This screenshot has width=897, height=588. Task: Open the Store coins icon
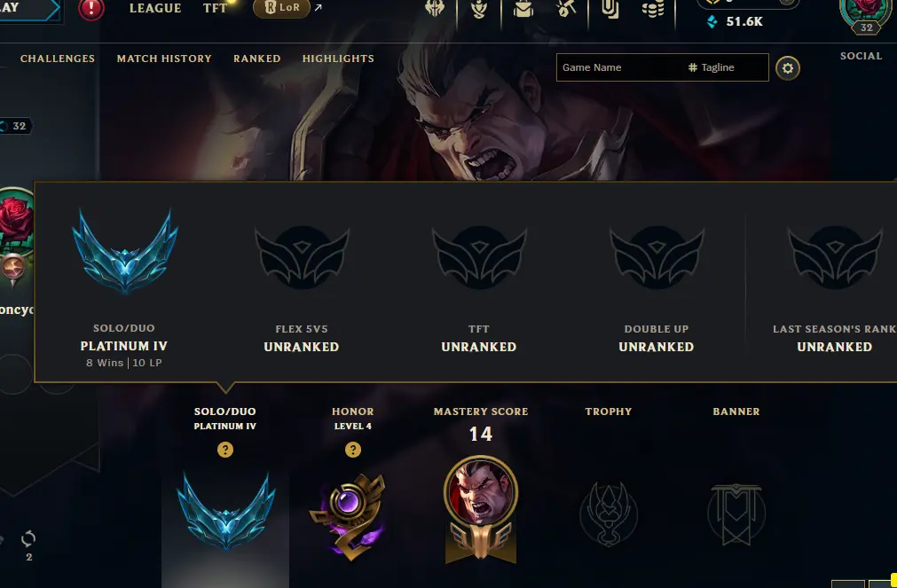click(653, 9)
